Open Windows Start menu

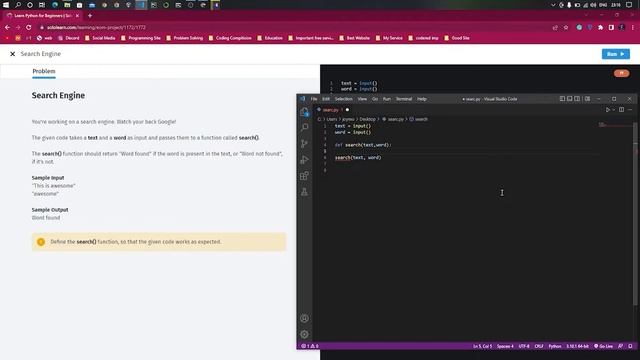pyautogui.click(x=6, y=5)
